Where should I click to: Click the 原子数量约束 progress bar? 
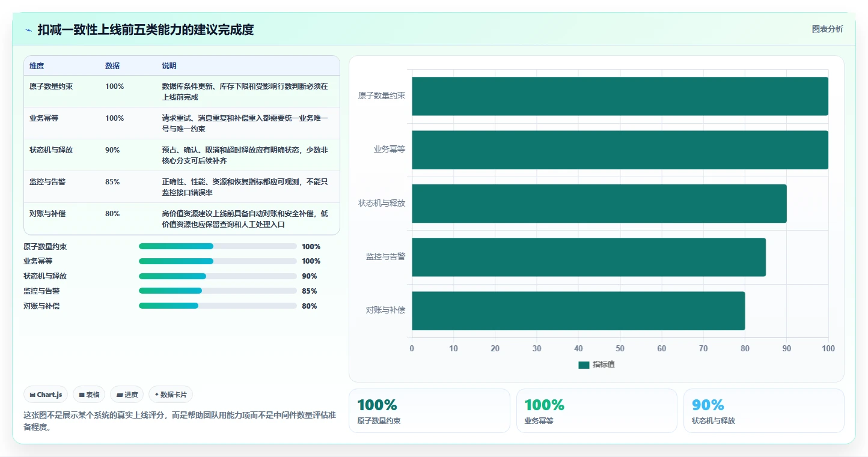click(218, 246)
